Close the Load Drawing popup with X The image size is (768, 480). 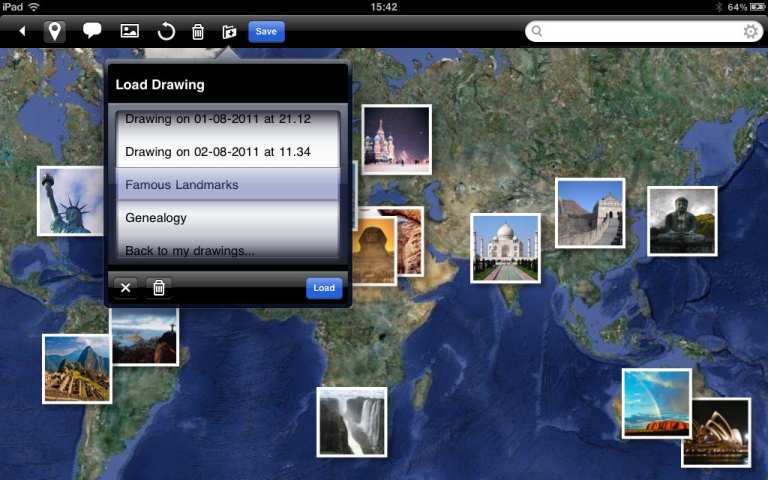[125, 288]
